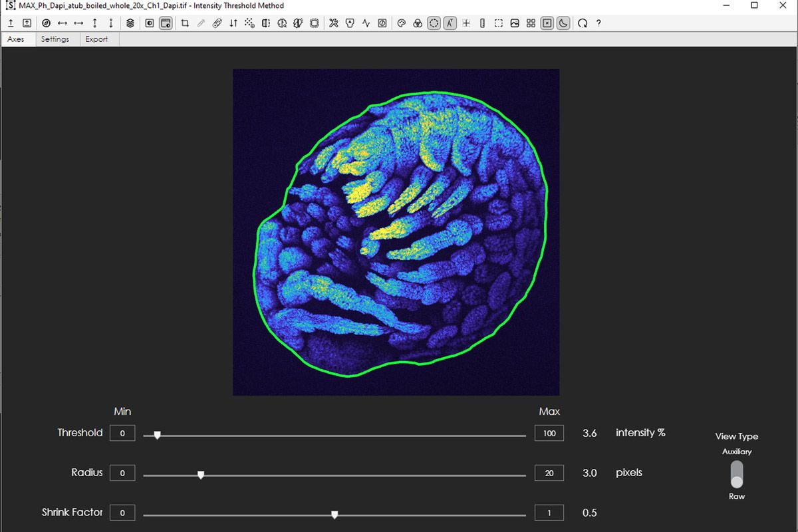Image resolution: width=798 pixels, height=532 pixels.
Task: Enable dark mode with the moon icon
Action: click(x=563, y=23)
